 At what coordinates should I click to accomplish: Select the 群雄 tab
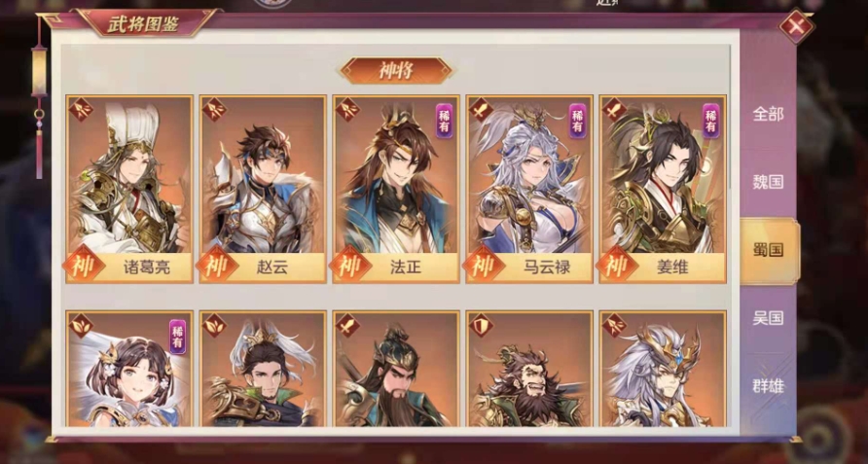(768, 385)
